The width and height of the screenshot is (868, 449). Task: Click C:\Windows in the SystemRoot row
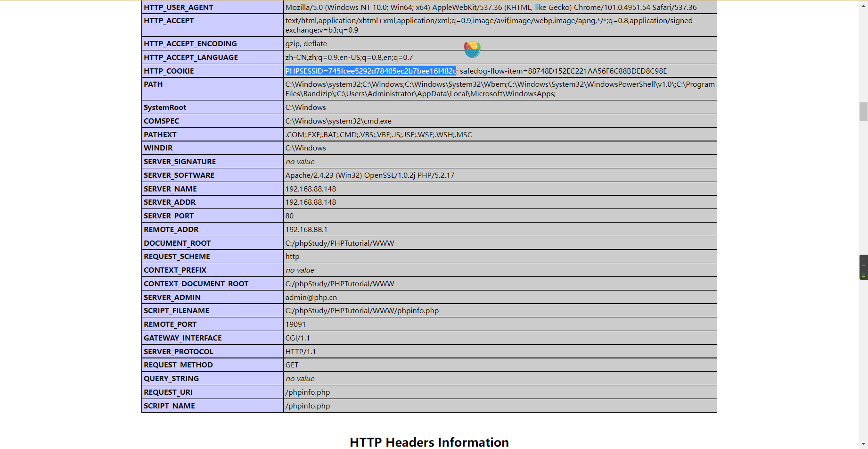click(x=305, y=107)
